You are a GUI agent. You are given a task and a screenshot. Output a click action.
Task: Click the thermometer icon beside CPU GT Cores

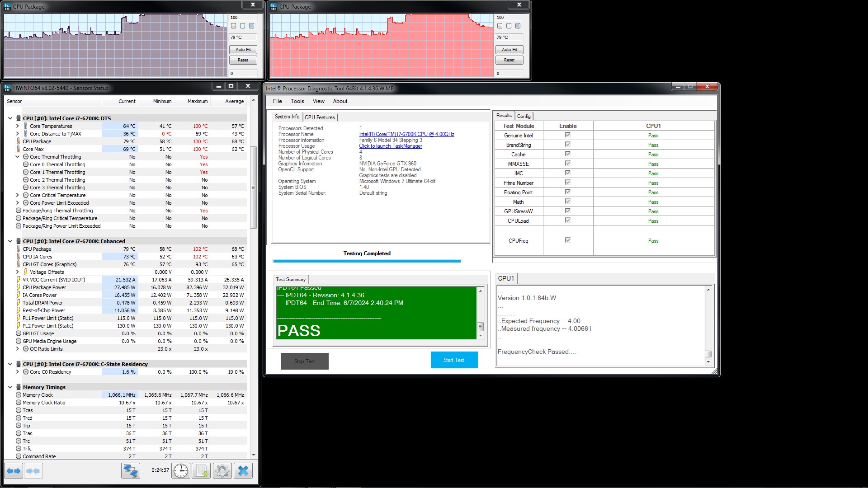point(19,264)
